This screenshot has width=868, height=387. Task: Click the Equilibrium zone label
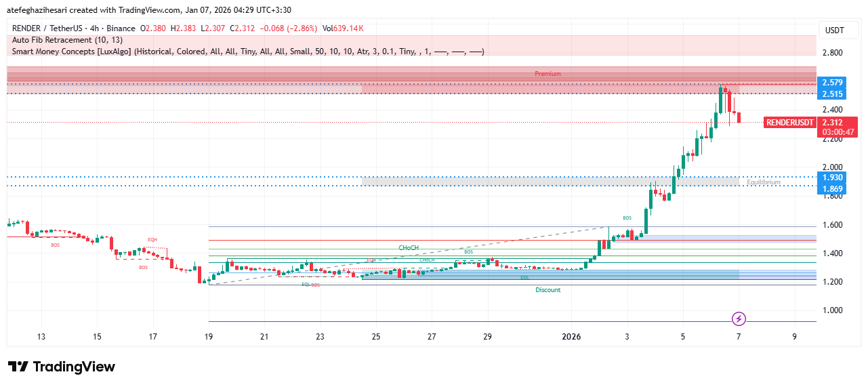tap(764, 182)
